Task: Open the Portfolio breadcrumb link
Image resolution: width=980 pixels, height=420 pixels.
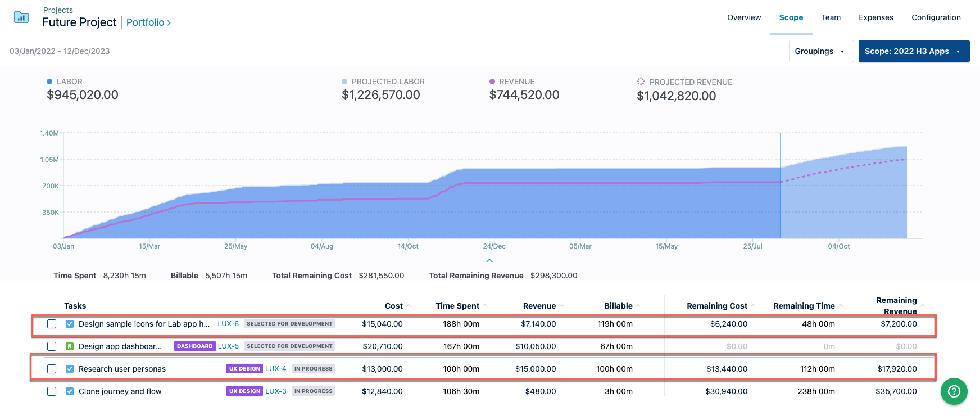Action: (x=148, y=22)
